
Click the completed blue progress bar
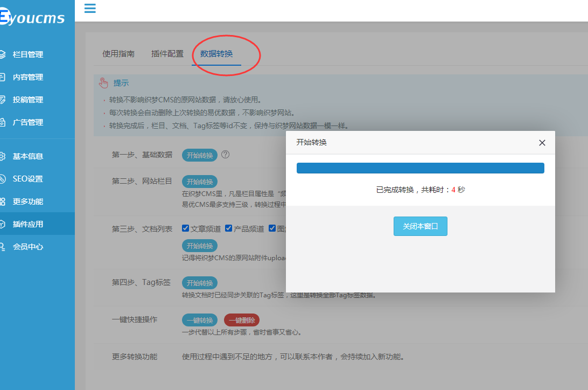tap(420, 168)
